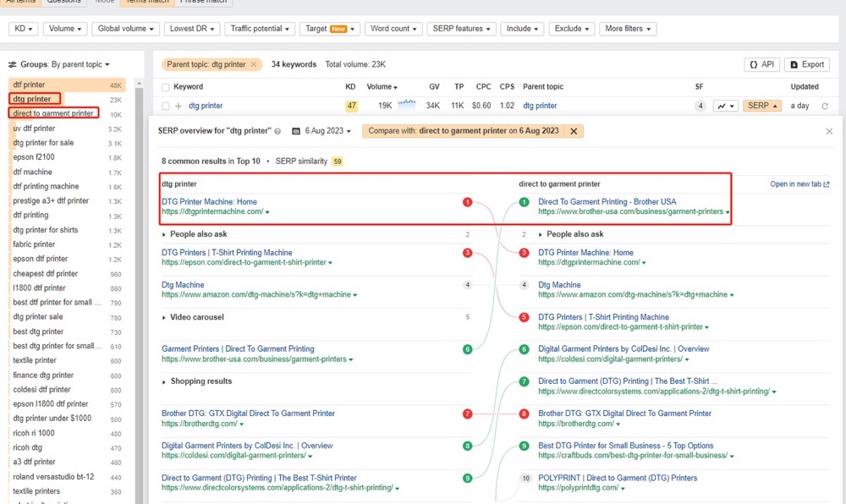Close the SERP overview panel
This screenshot has height=504, width=846.
coord(829,131)
